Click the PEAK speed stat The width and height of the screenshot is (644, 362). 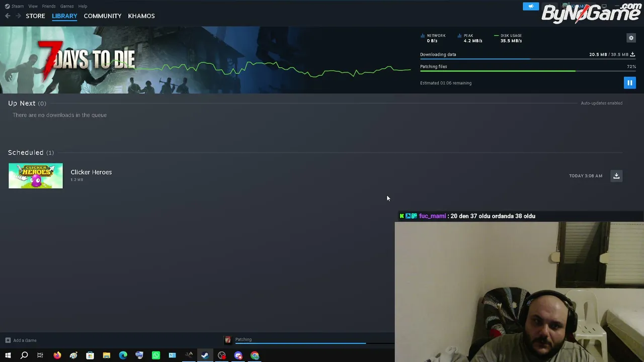click(x=470, y=38)
